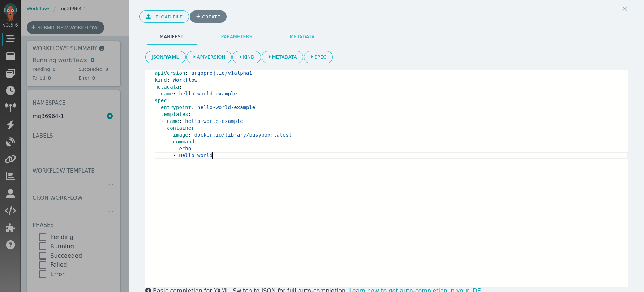Viewport: 644px width, 292px height.
Task: Click the Labels input field
Action: pyautogui.click(x=73, y=151)
